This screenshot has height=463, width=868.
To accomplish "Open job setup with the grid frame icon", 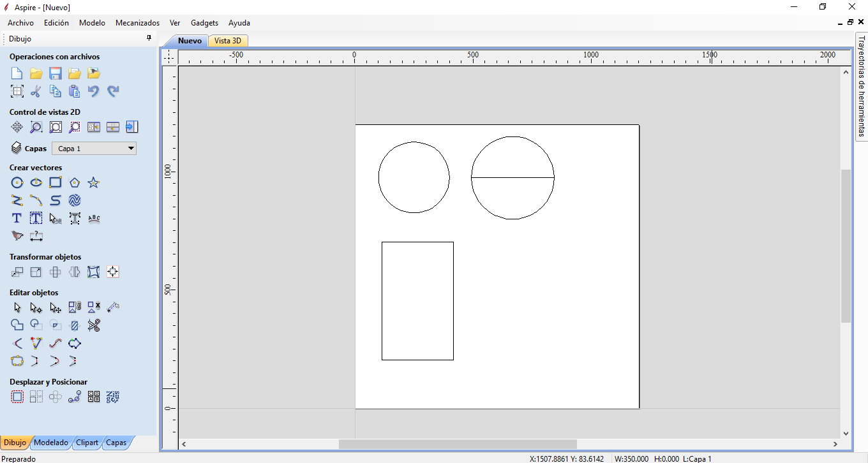I will [x=17, y=91].
